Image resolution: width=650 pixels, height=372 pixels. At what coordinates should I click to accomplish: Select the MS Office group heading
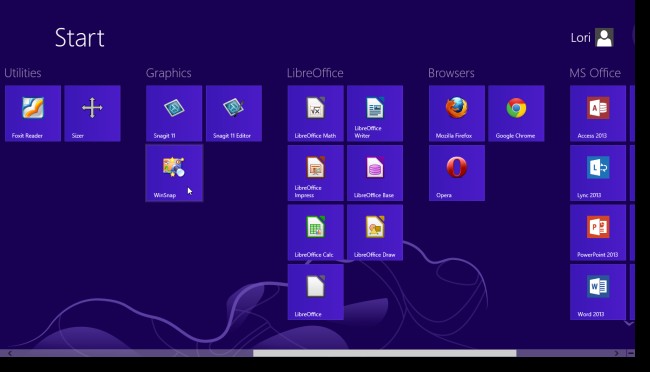(595, 73)
